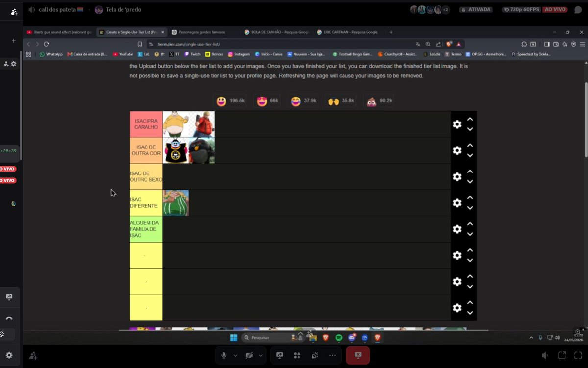
Task: Open chat bubble icon top right
Action: click(x=578, y=10)
